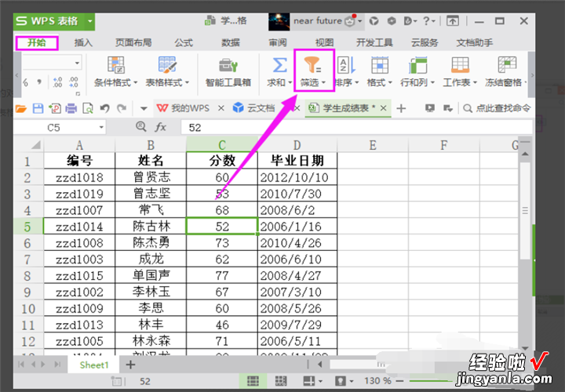Image resolution: width=565 pixels, height=392 pixels.
Task: Open the 页面布局 ribbon tab
Action: pos(133,43)
